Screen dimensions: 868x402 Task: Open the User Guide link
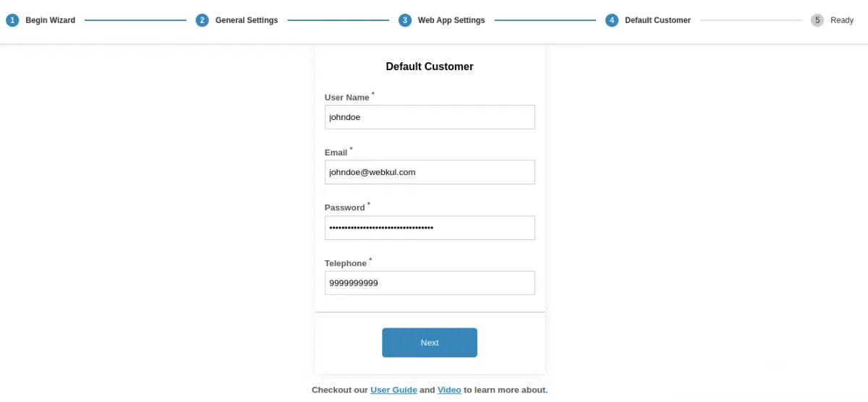(393, 390)
